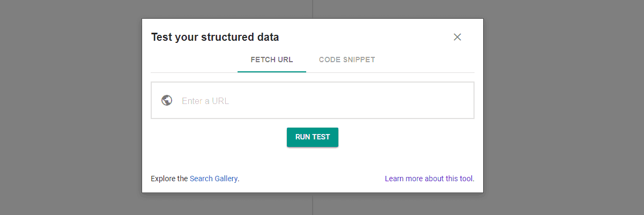Viewport: 644px width, 215px height.
Task: Switch to the Code Snippet tab
Action: tap(347, 60)
